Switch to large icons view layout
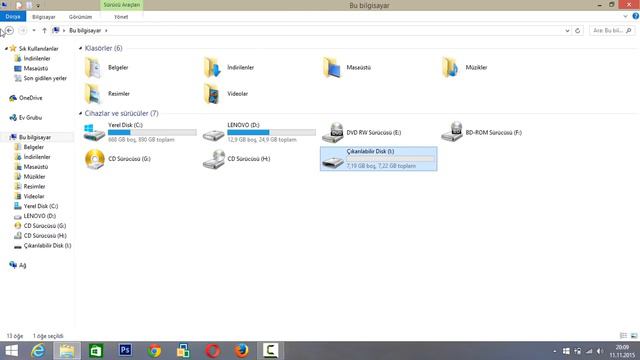The image size is (640, 360). coord(633,336)
